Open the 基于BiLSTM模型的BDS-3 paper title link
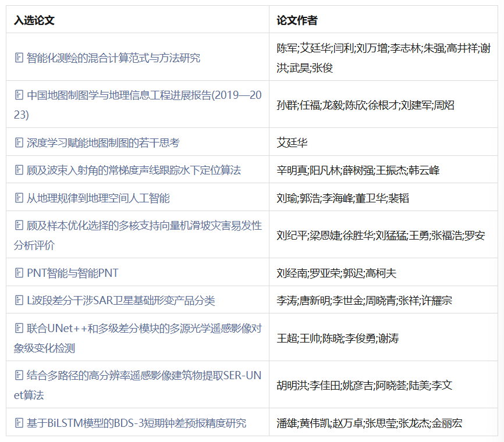This screenshot has height=442, width=504. point(136,423)
